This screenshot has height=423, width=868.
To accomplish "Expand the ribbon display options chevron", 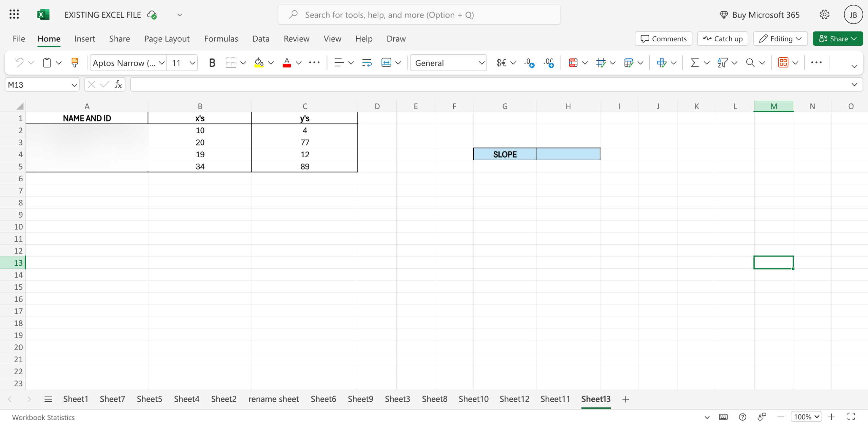I will (x=854, y=66).
